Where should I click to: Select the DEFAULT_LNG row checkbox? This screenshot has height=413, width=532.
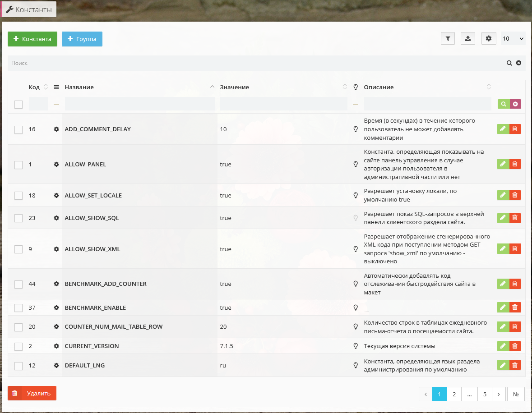(x=19, y=366)
